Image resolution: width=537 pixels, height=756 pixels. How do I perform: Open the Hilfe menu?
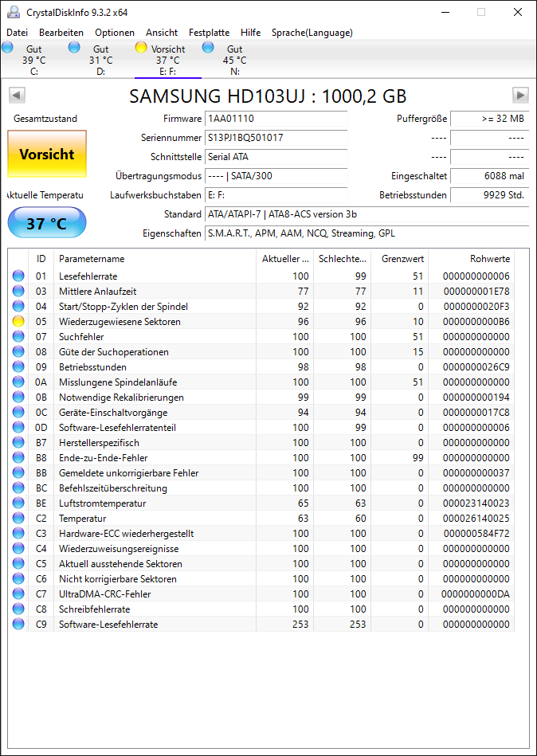pos(251,33)
